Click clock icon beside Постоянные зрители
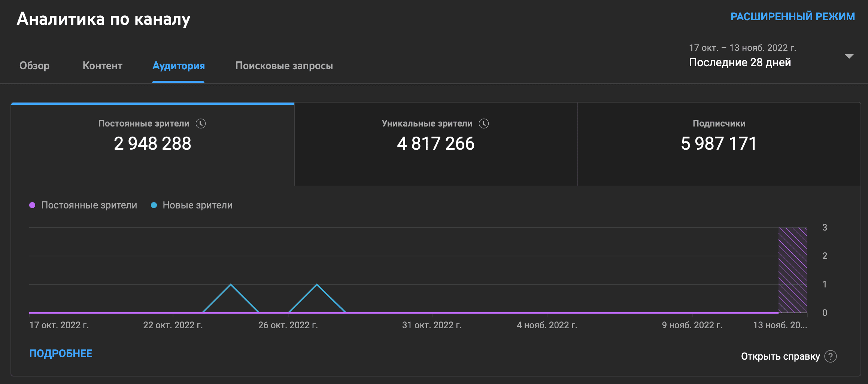 [x=201, y=124]
